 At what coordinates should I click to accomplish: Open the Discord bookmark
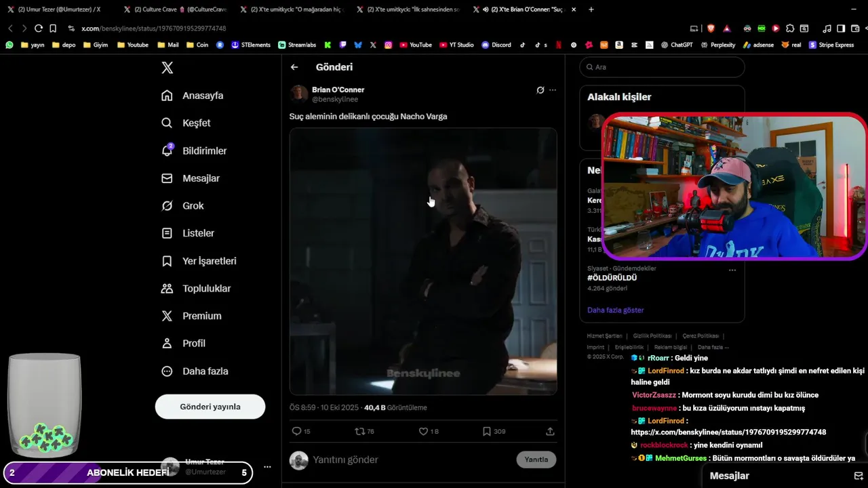(x=496, y=45)
